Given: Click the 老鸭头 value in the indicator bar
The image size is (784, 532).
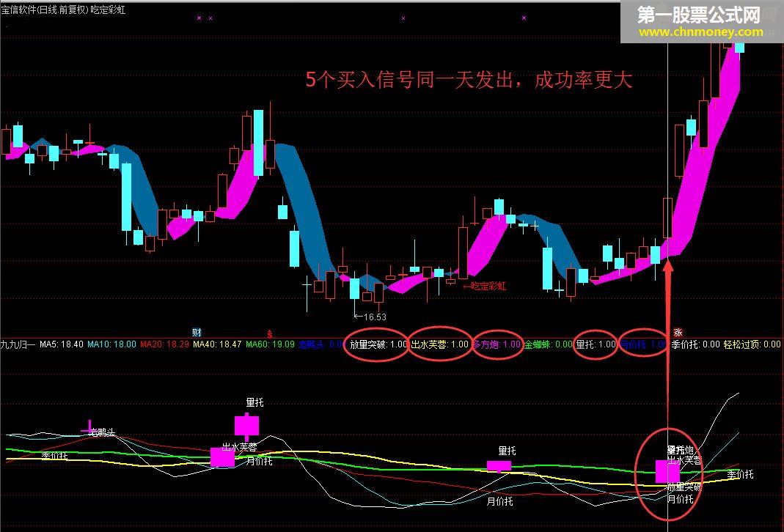Looking at the screenshot, I should click(x=320, y=344).
